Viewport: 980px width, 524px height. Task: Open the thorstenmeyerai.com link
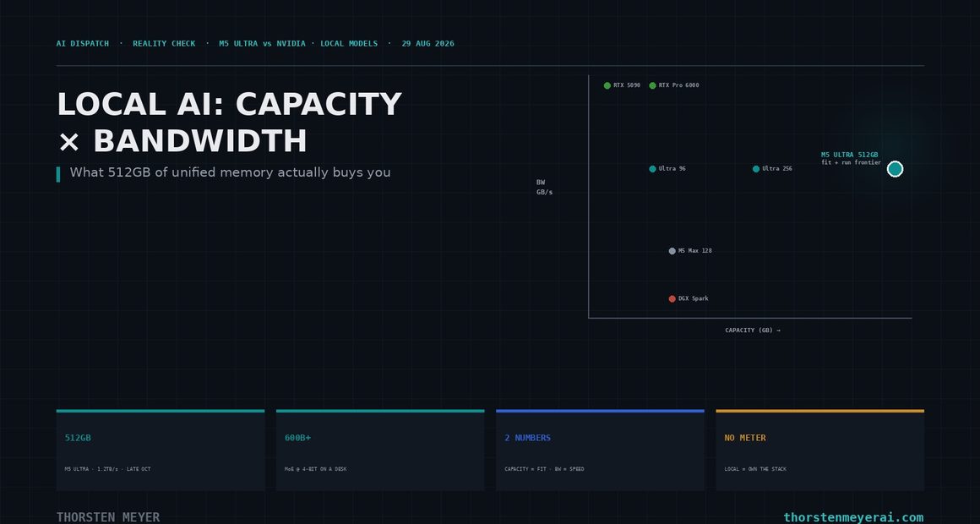pos(853,518)
